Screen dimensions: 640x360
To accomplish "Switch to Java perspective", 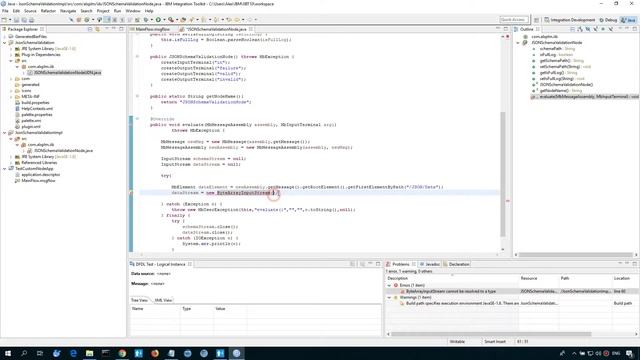I will pos(628,20).
